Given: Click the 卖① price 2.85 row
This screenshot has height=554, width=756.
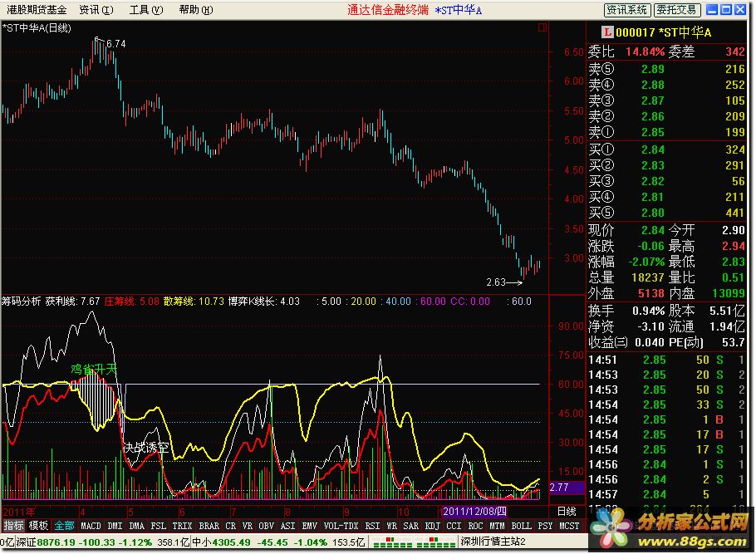Looking at the screenshot, I should [666, 132].
